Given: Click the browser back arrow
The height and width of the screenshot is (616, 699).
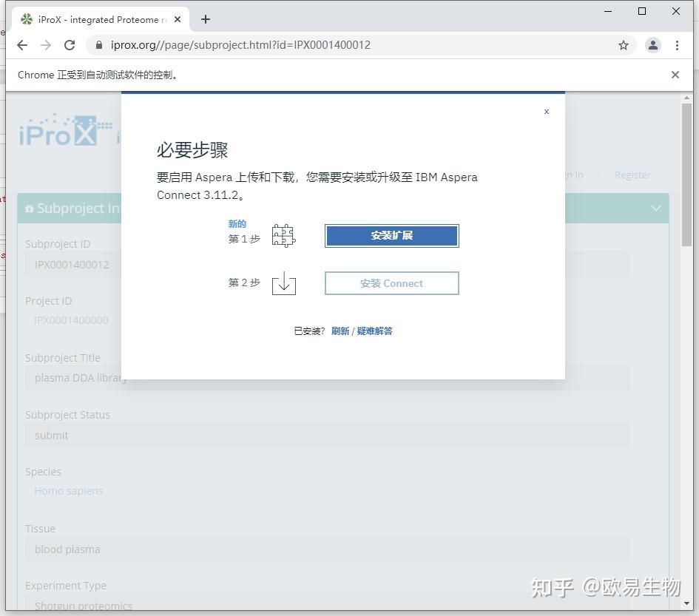Looking at the screenshot, I should (22, 45).
